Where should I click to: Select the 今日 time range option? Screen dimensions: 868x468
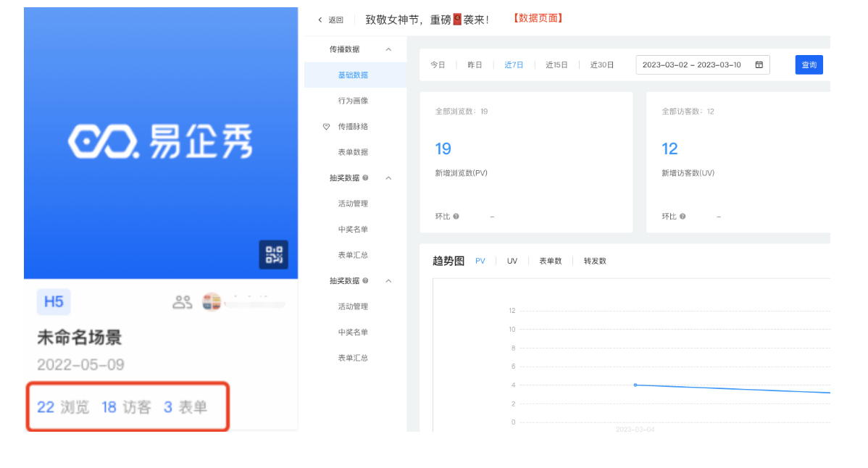tap(438, 64)
